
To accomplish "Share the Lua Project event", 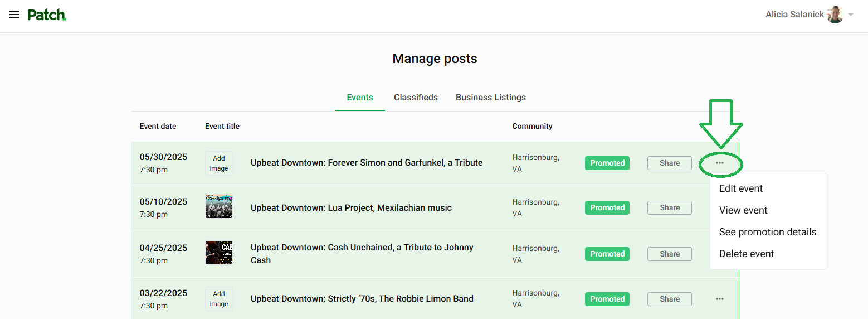I will [670, 207].
